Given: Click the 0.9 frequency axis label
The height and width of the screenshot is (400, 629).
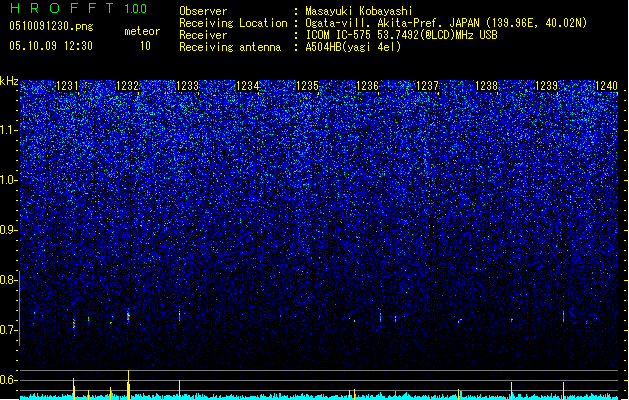Looking at the screenshot, I should (8, 230).
